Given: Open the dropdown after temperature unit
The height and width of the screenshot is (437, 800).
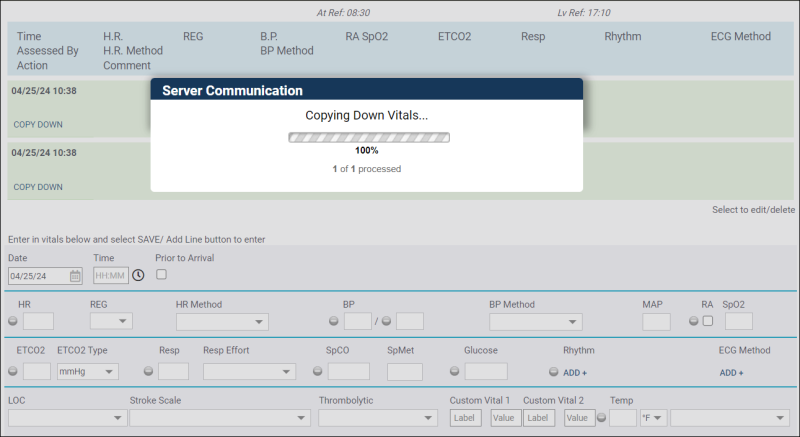Looking at the screenshot, I should (x=730, y=418).
